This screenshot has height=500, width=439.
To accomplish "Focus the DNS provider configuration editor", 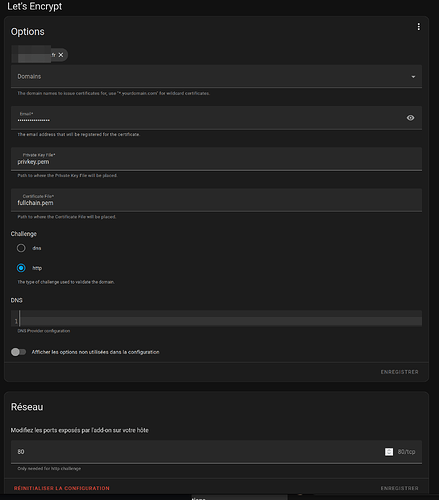I will (x=220, y=318).
